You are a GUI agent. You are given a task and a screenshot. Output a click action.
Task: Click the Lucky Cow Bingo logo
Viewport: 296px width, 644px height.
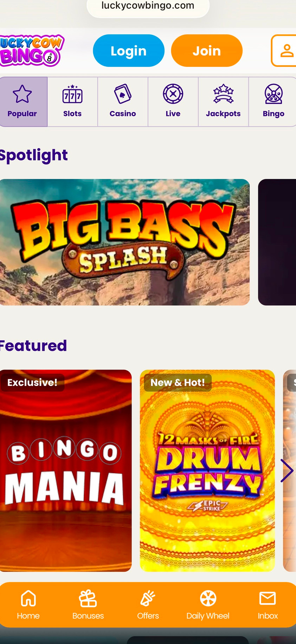(32, 51)
